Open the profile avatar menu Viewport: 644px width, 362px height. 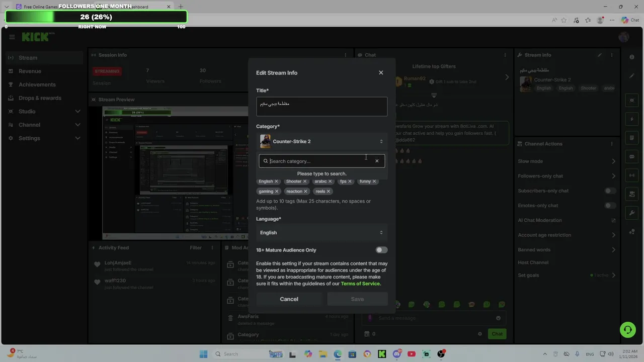624,37
